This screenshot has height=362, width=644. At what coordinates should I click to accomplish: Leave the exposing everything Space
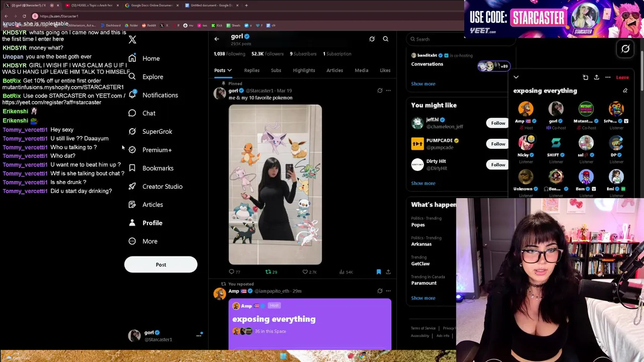622,77
